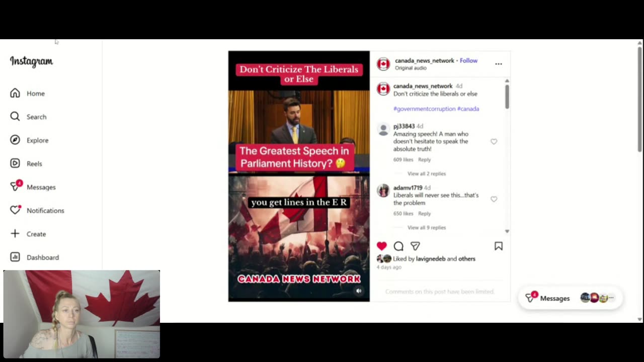
Task: Click the Home house icon
Action: [x=15, y=93]
